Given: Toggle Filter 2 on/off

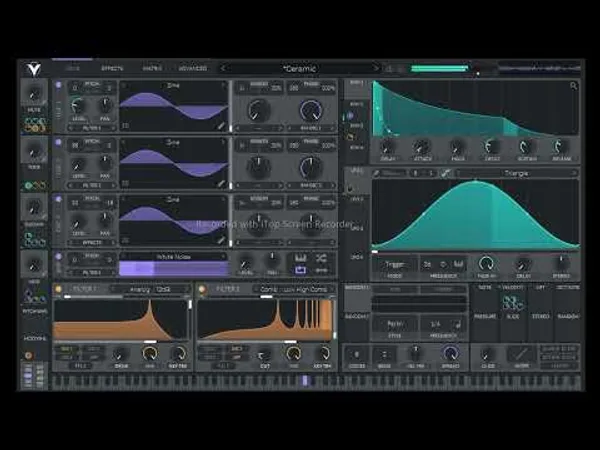Looking at the screenshot, I should [202, 289].
